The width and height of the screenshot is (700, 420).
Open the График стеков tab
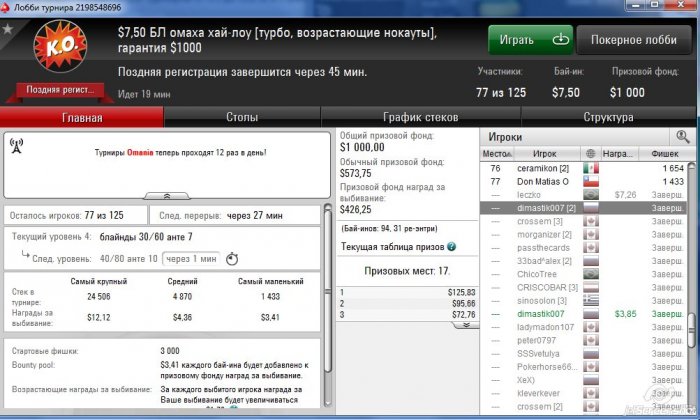point(421,117)
